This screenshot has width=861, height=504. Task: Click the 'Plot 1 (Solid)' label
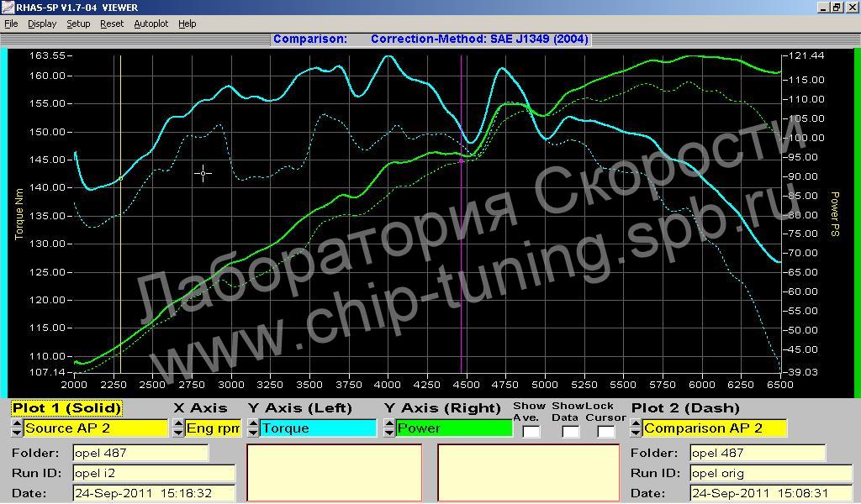66,408
